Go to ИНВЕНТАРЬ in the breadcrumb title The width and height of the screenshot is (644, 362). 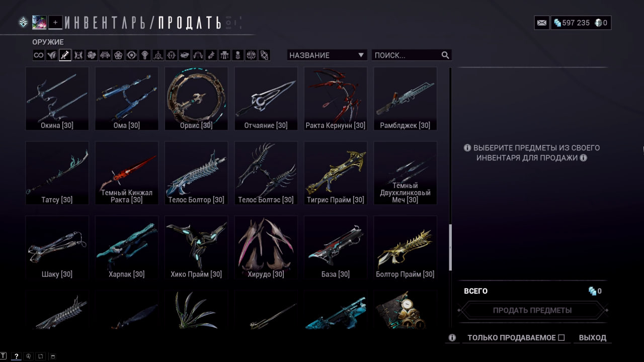(108, 23)
